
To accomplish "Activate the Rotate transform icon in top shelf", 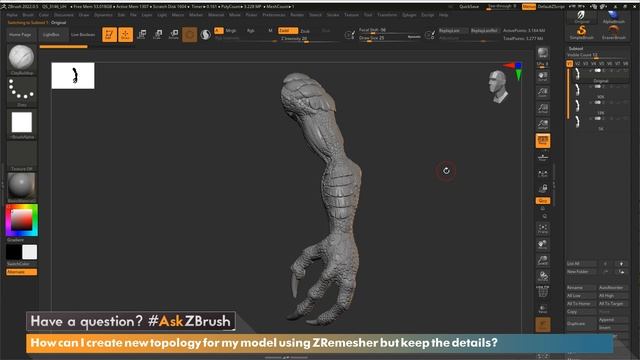I will pos(173,35).
